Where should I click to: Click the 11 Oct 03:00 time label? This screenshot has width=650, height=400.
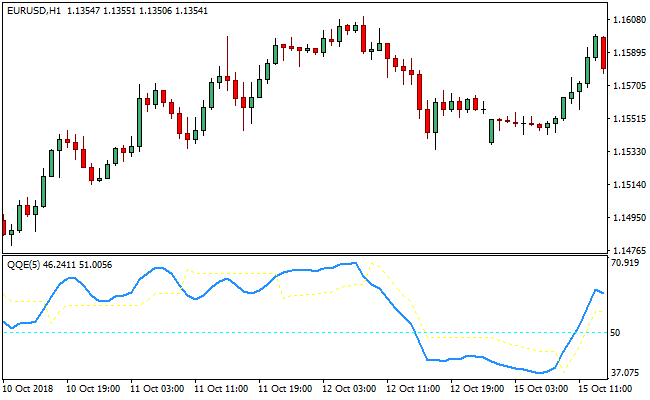157,389
